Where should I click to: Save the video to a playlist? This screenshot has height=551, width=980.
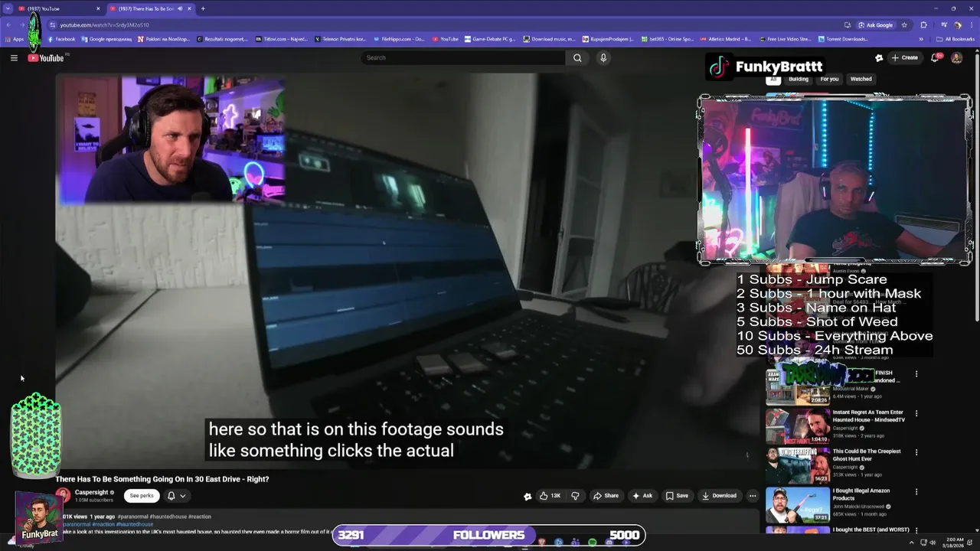(x=677, y=495)
